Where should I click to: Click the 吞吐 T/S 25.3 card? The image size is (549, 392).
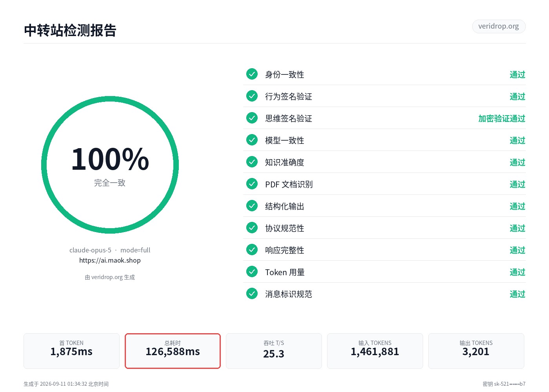(x=274, y=351)
